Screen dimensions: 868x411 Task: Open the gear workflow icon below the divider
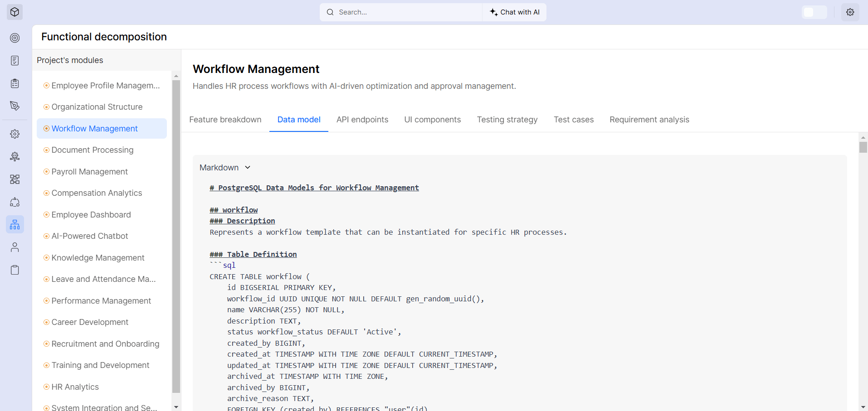15,134
